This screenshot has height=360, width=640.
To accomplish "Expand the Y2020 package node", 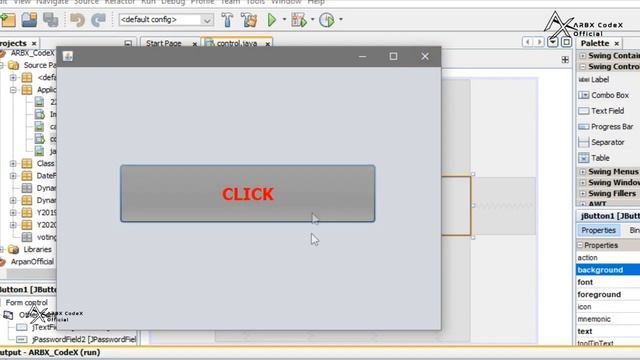I will click(x=13, y=225).
